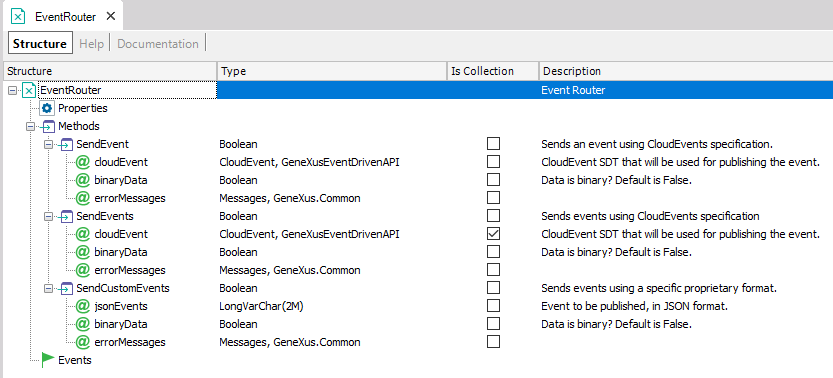The height and width of the screenshot is (378, 833).
Task: Click the Structure column header
Action: coord(110,71)
